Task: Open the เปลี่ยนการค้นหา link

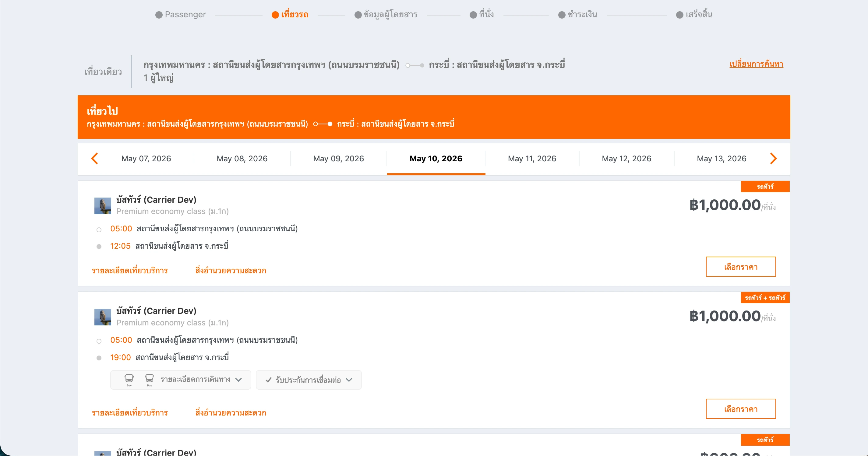Action: (x=756, y=64)
